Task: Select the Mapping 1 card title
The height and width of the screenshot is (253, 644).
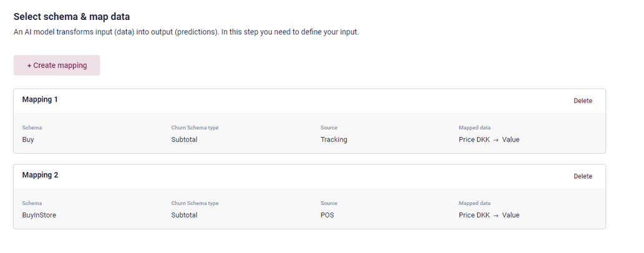Action: click(x=40, y=100)
